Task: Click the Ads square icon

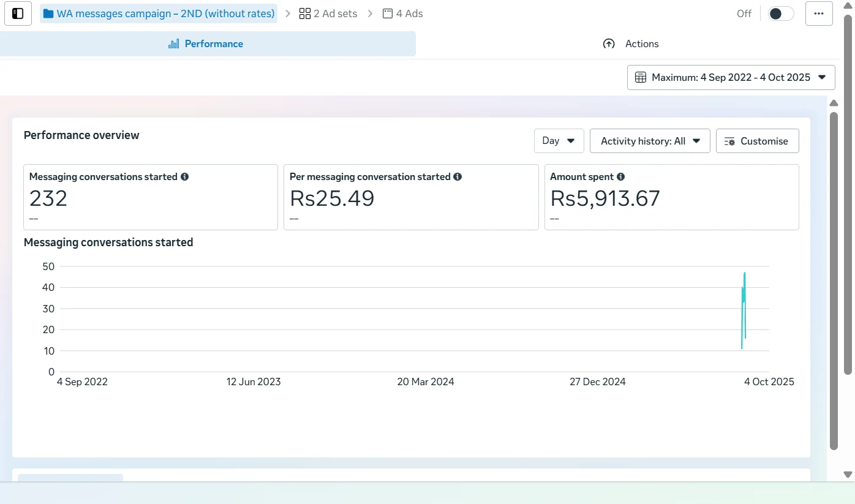Action: pyautogui.click(x=388, y=13)
